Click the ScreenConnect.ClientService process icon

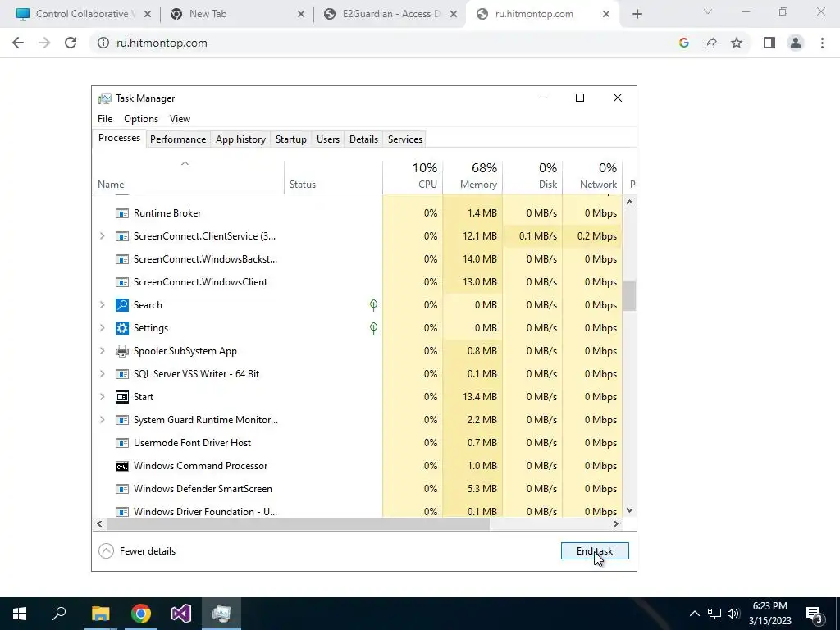tap(122, 236)
